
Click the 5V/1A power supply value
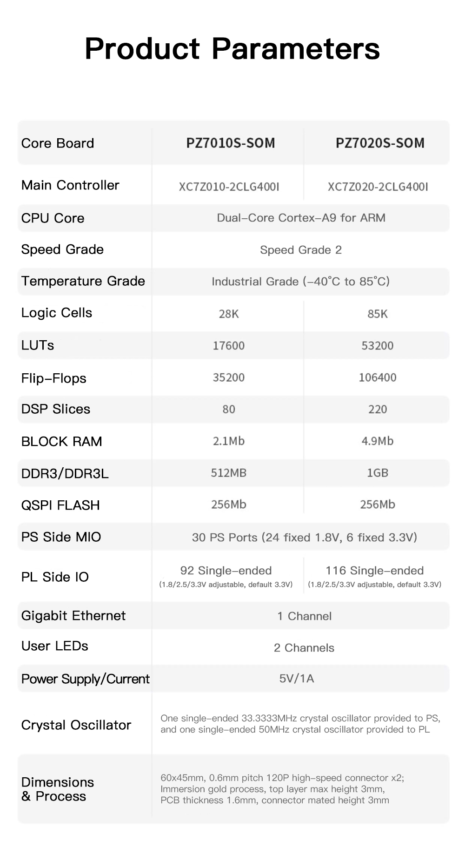297,679
